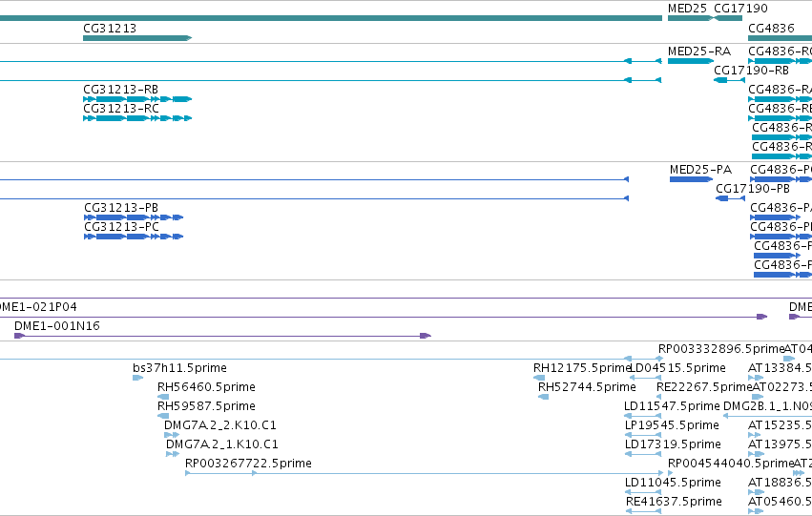Click the RH56460.5prime arrow glyph

click(163, 397)
